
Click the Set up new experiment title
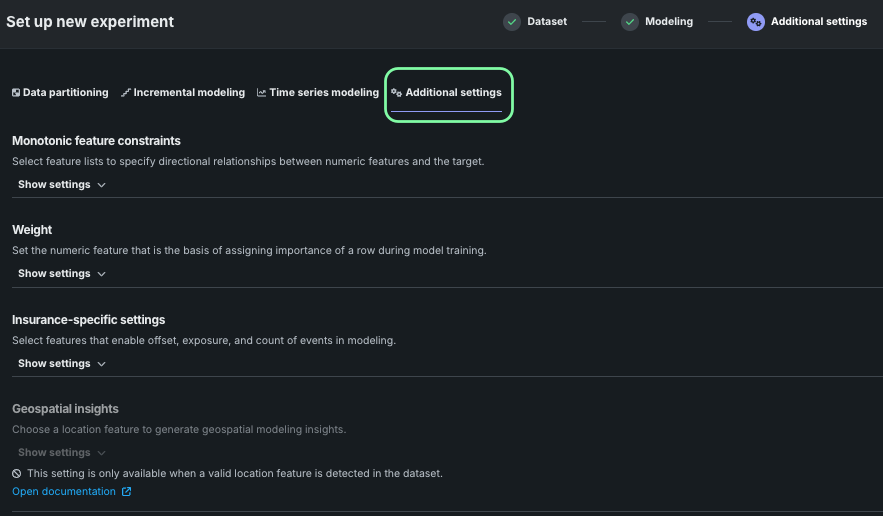coord(90,22)
